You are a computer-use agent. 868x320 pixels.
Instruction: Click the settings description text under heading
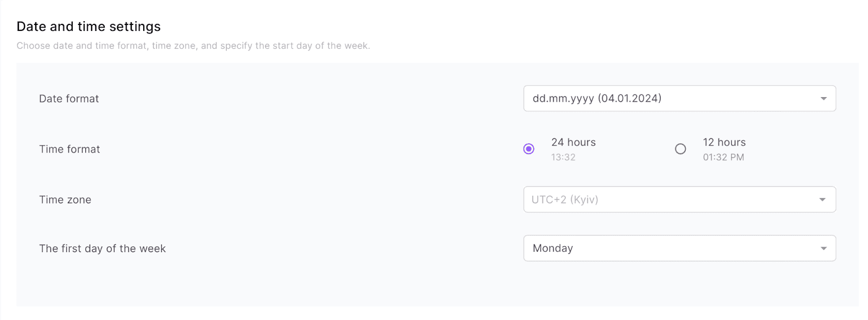tap(193, 46)
